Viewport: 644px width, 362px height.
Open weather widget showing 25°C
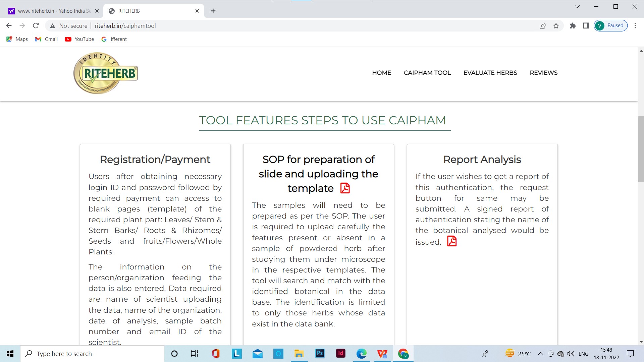click(518, 354)
